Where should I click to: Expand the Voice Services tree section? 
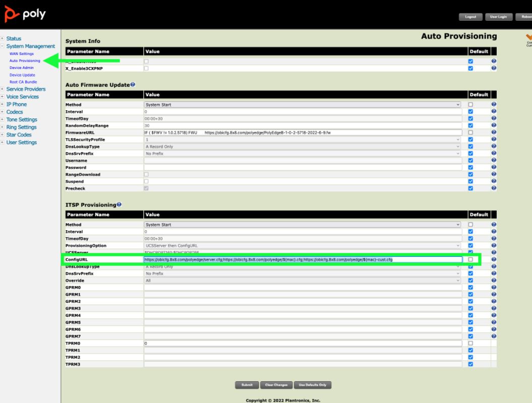click(3, 97)
